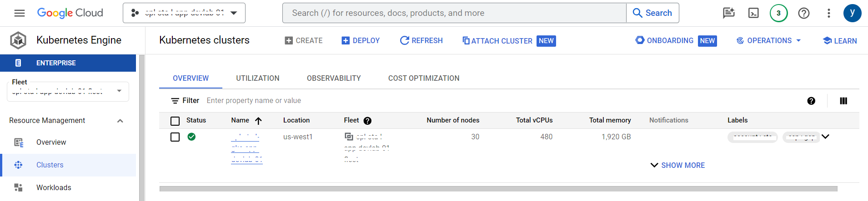Open the Operations dropdown menu
Screen dimensions: 868x201
[768, 41]
